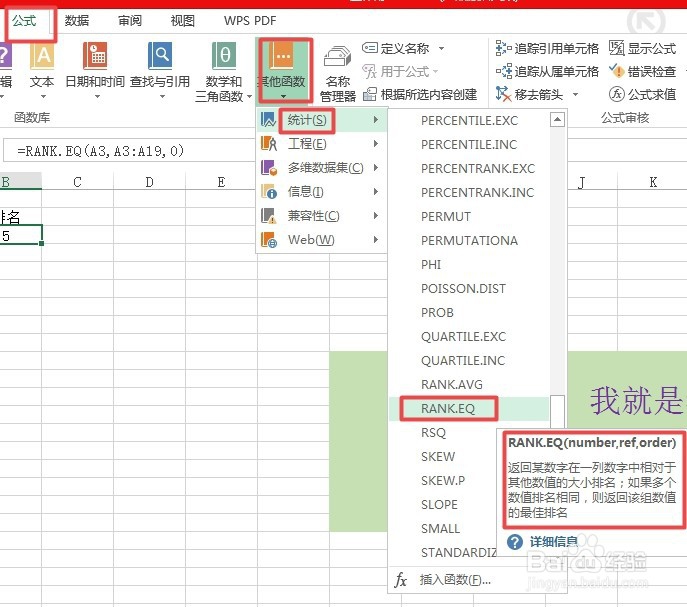Expand the 日期和时间 dropdown arrow
The height and width of the screenshot is (607, 687).
click(x=97, y=96)
